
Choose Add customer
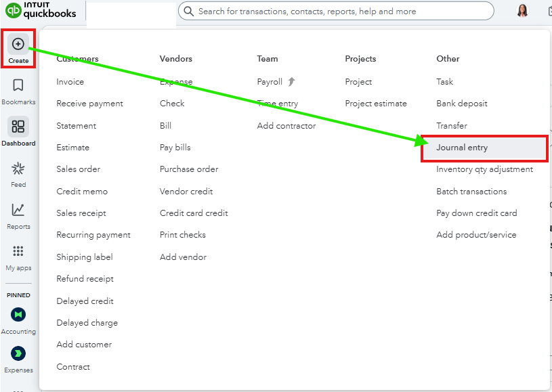(84, 345)
